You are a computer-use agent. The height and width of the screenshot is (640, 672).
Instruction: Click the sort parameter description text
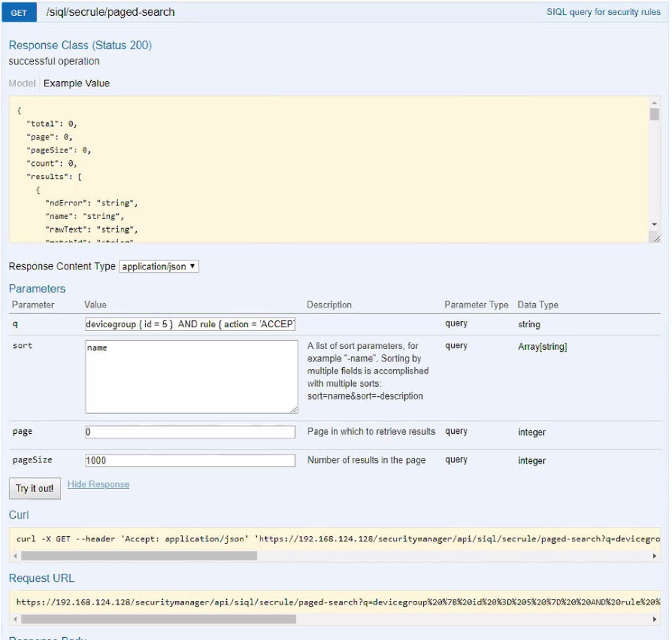[368, 371]
